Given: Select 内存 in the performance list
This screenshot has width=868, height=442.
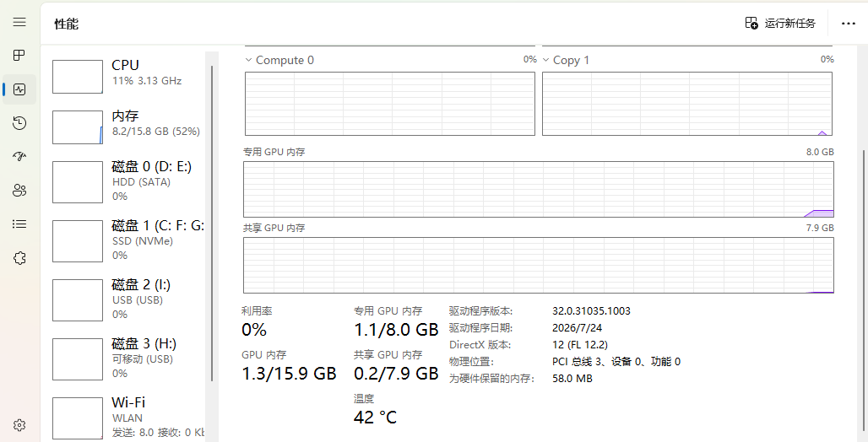Looking at the screenshot, I should [x=128, y=127].
